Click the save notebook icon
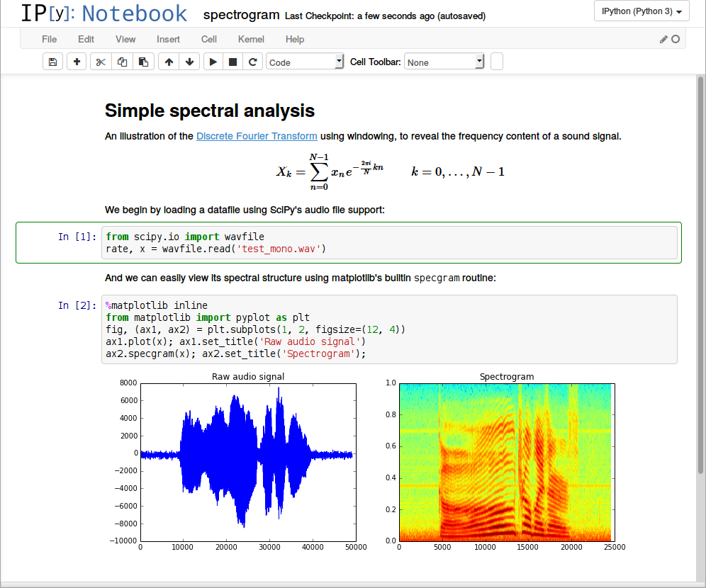 tap(52, 62)
